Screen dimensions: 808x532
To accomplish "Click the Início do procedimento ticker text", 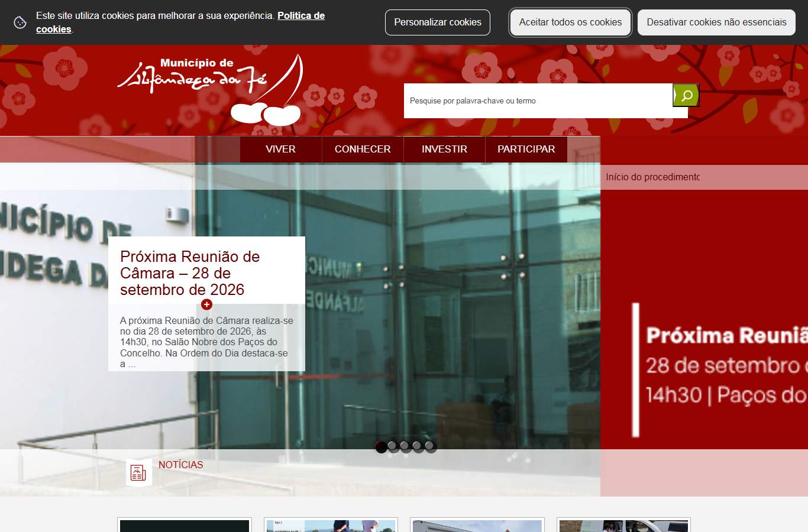I will [x=652, y=177].
